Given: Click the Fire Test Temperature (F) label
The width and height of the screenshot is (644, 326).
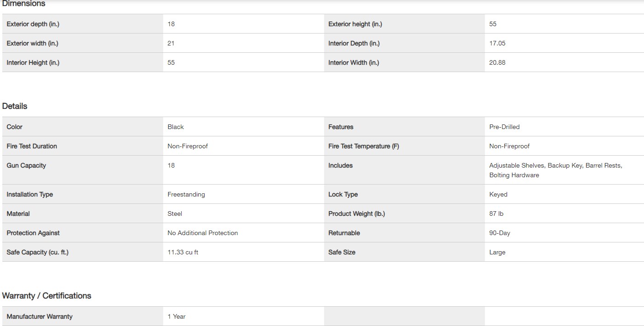Looking at the screenshot, I should point(364,146).
